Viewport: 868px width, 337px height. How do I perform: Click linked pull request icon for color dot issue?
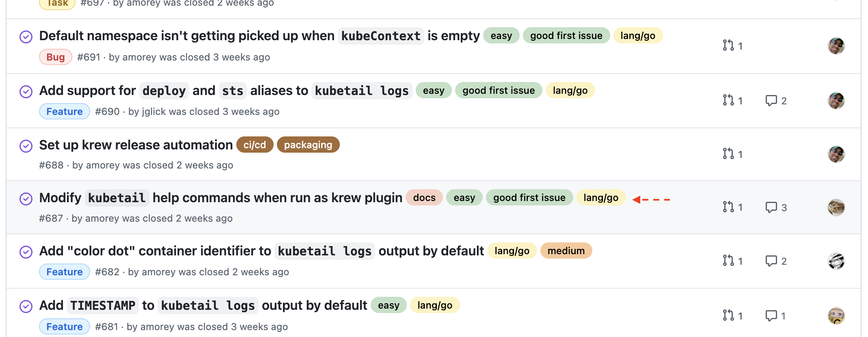pos(728,261)
